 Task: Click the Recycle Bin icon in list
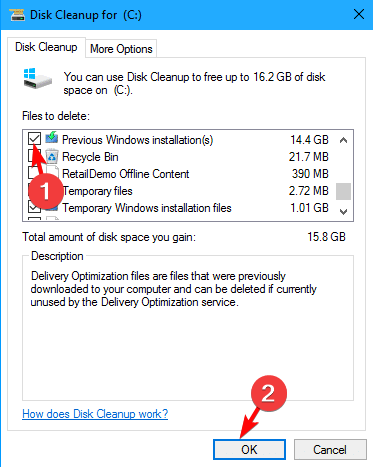(52, 156)
